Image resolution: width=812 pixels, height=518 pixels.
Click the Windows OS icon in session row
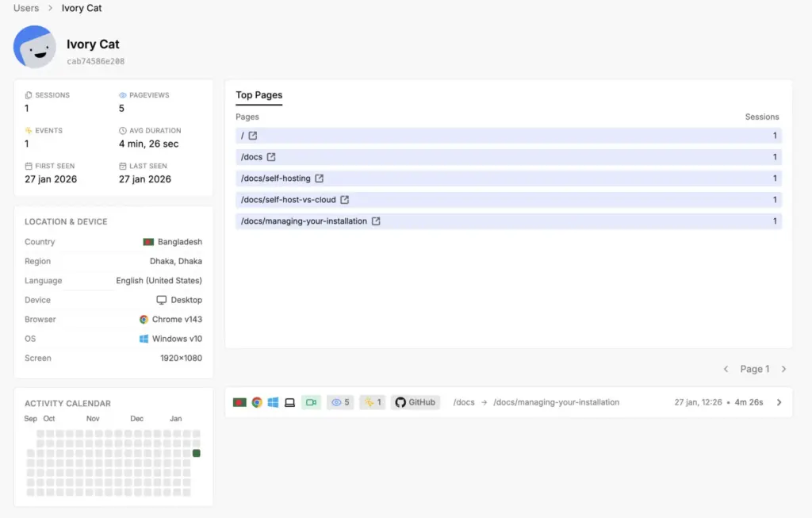point(273,402)
